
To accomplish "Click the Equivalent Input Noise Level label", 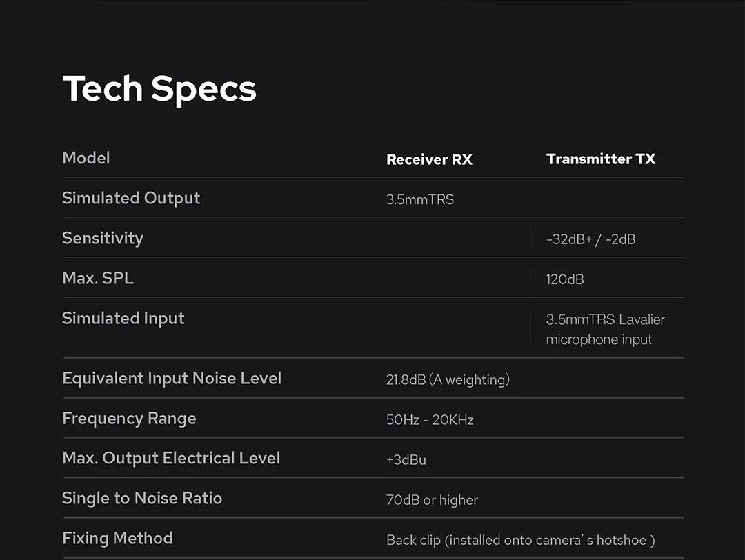I will pos(172,378).
